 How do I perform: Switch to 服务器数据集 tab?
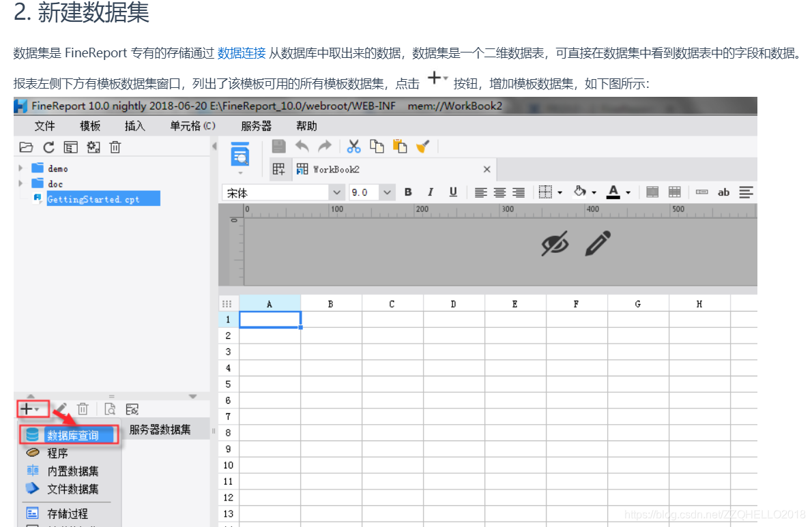click(160, 430)
